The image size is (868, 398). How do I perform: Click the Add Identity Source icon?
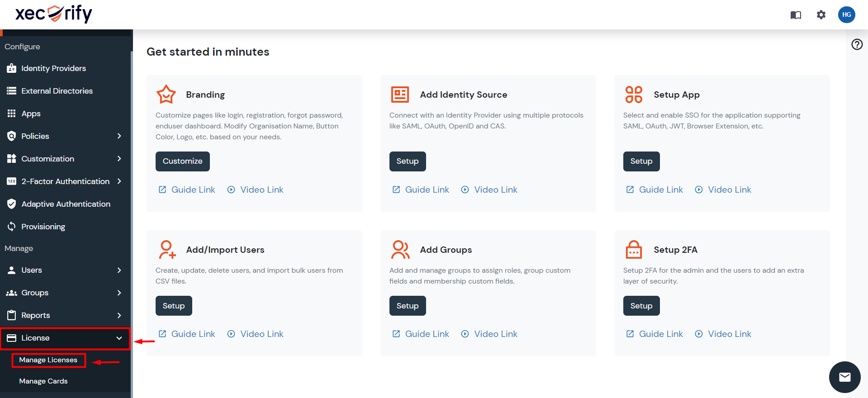(400, 95)
